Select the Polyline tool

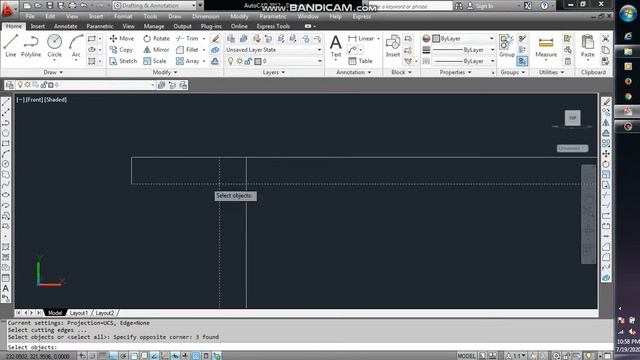point(31,46)
